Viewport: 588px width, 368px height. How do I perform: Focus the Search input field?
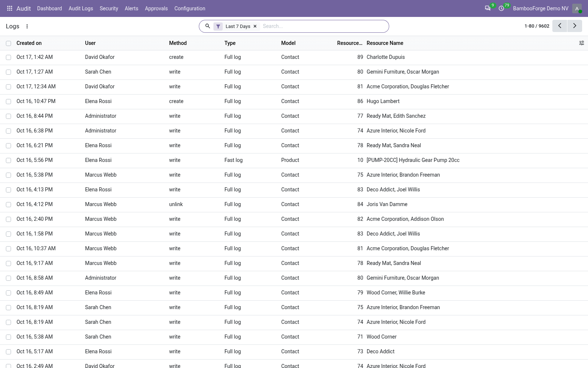[323, 26]
